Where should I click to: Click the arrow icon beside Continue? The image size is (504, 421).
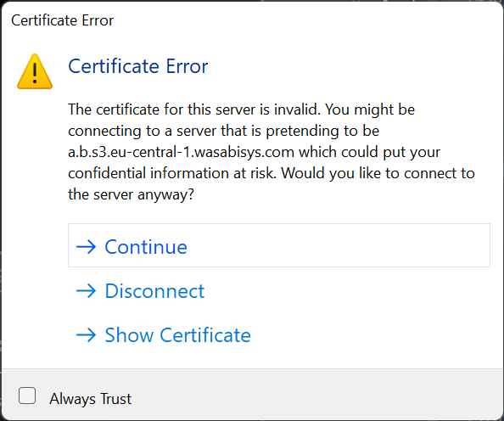86,247
